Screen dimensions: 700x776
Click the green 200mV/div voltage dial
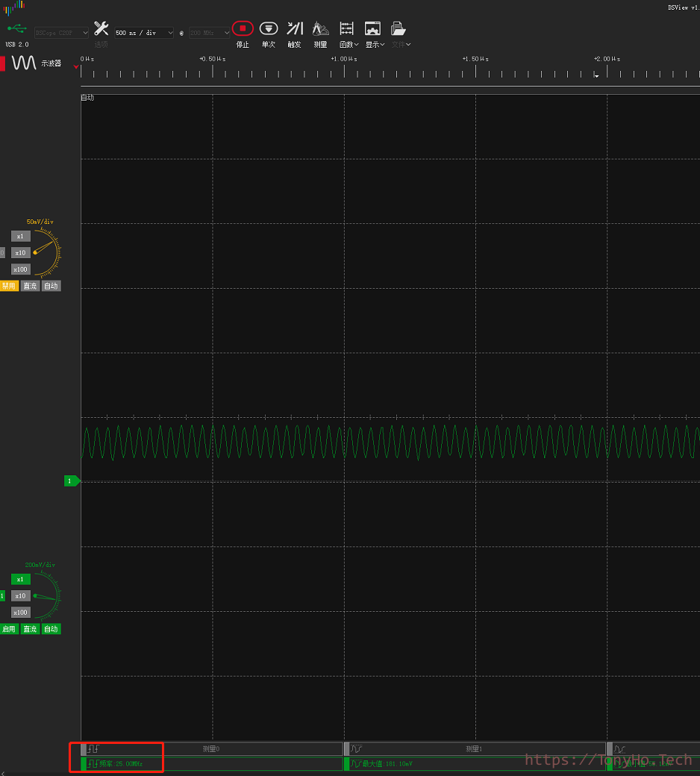(x=46, y=596)
